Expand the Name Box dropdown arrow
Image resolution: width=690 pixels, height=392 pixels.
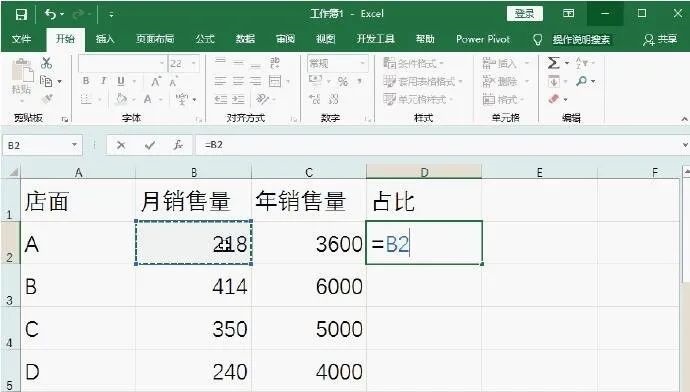point(74,145)
